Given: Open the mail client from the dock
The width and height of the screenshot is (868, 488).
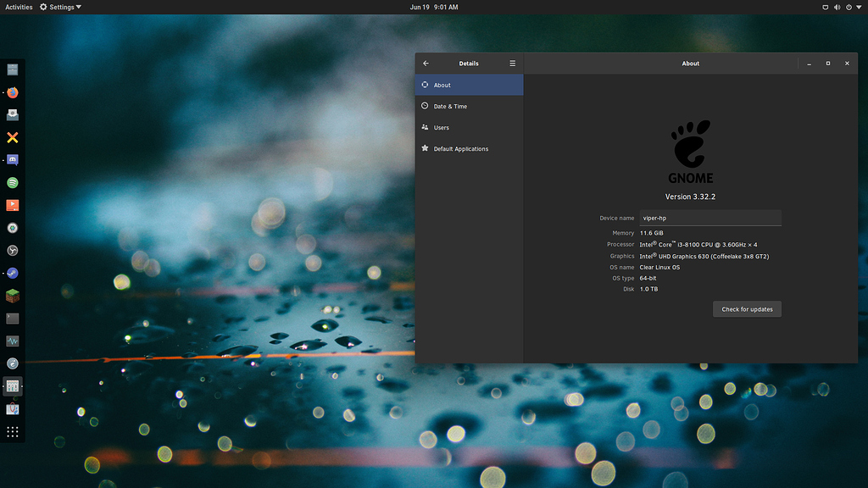Looking at the screenshot, I should pos(12,114).
